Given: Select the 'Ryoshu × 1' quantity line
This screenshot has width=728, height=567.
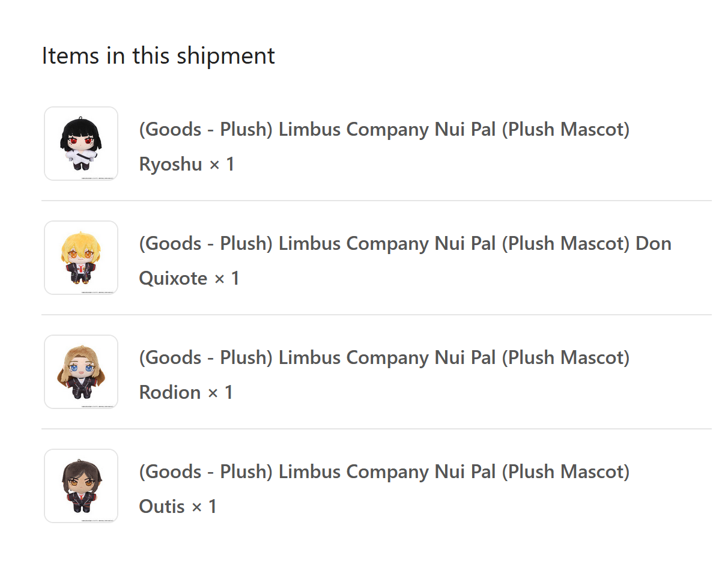Looking at the screenshot, I should pyautogui.click(x=187, y=164).
